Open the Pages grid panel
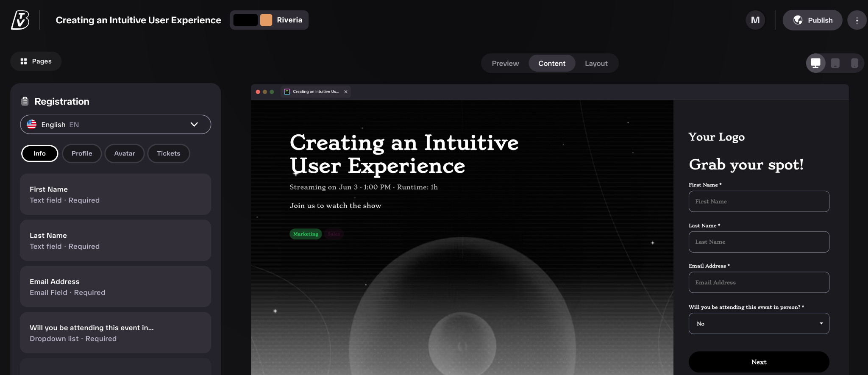 click(x=36, y=61)
